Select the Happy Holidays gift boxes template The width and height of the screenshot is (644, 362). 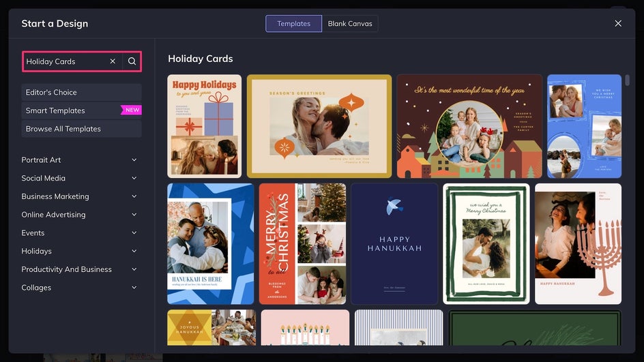click(x=205, y=126)
